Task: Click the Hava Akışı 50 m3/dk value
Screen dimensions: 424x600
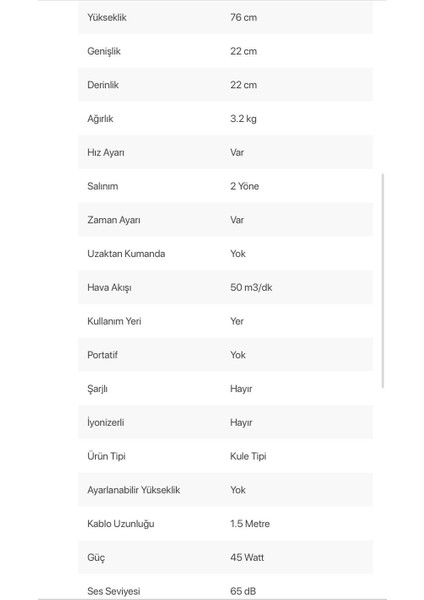Action: pos(251,287)
